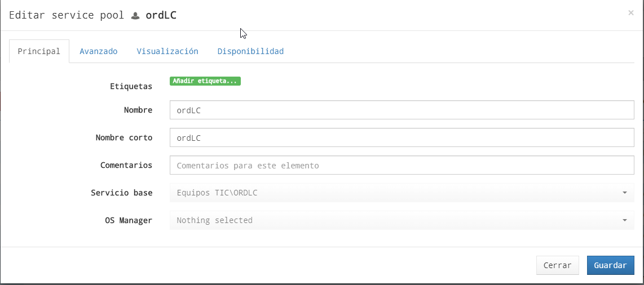Close the dialog with the X icon
644x285 pixels.
click(x=631, y=13)
